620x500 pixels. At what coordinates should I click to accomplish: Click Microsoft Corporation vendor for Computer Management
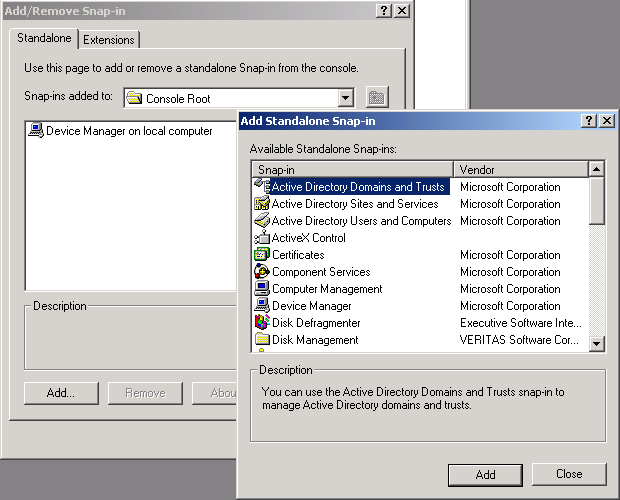pyautogui.click(x=510, y=289)
